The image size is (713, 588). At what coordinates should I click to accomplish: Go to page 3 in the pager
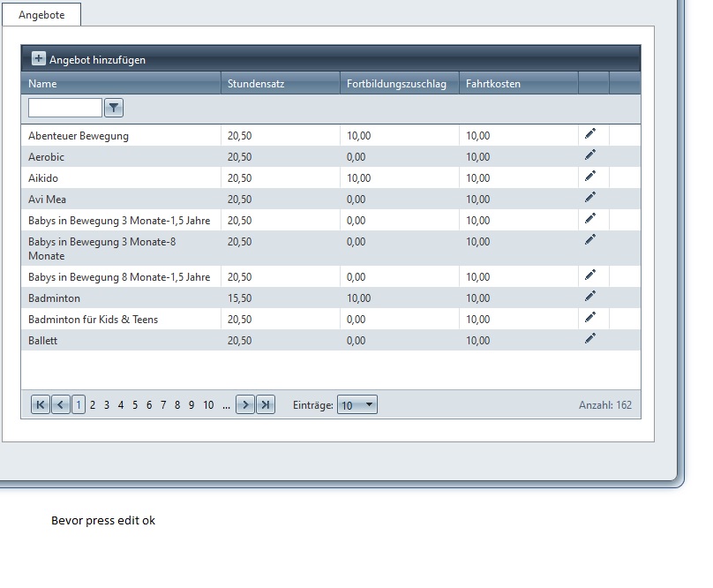tap(107, 404)
